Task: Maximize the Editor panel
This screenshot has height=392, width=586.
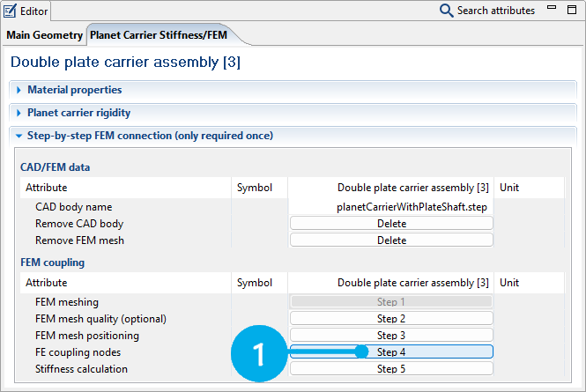Action: pos(572,10)
